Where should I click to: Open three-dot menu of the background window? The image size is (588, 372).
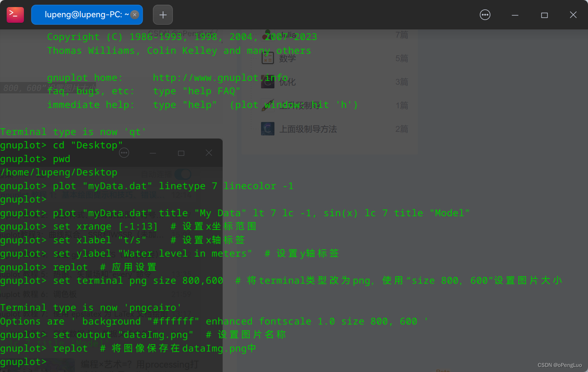[x=124, y=153]
